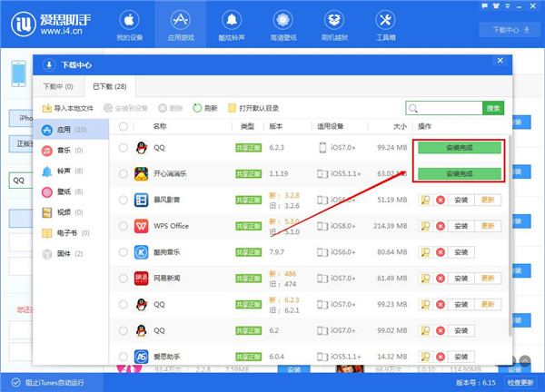The height and width of the screenshot is (392, 545).
Task: Click the green 搜索 button
Action: [493, 108]
